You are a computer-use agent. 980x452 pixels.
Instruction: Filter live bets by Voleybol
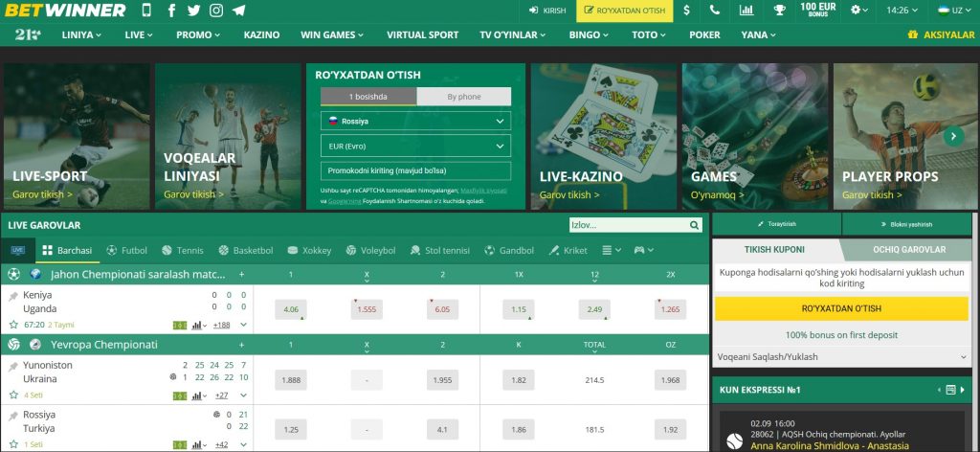[x=370, y=250]
